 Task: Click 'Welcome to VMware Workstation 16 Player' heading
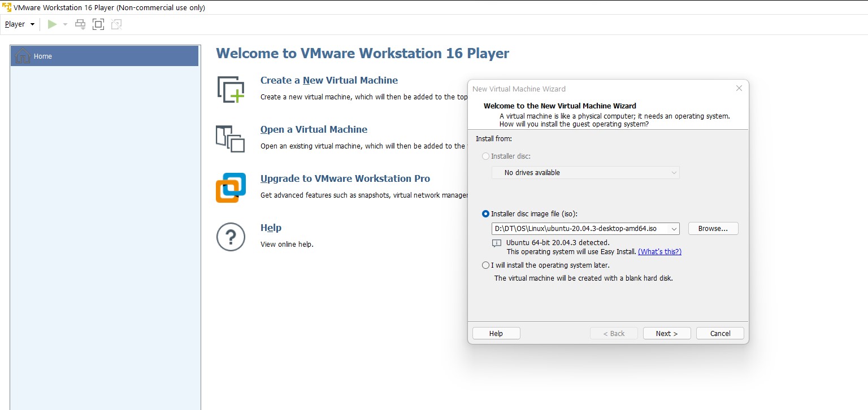[363, 54]
